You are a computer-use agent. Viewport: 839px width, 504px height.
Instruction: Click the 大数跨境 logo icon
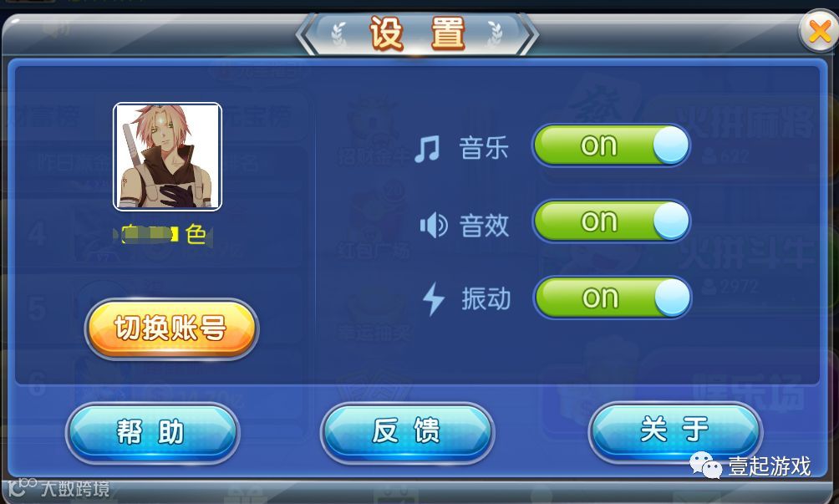[22, 486]
